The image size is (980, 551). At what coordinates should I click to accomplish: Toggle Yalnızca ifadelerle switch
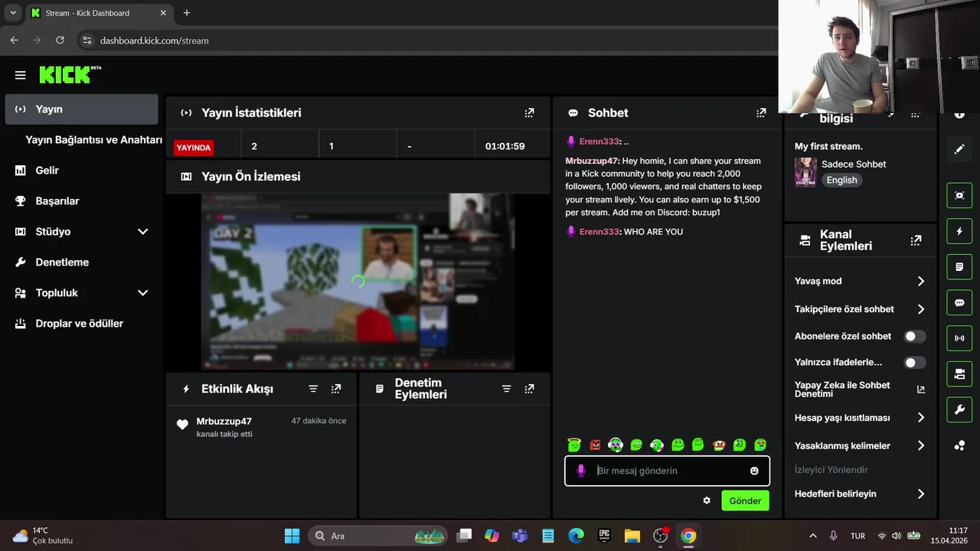[x=914, y=363]
